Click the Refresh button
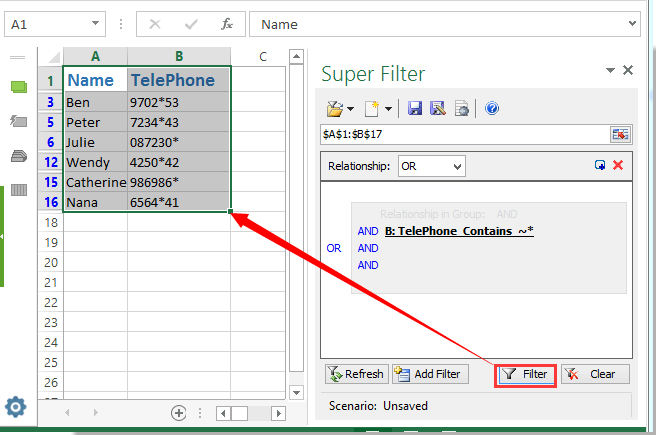This screenshot has width=656, height=435. pos(356,374)
